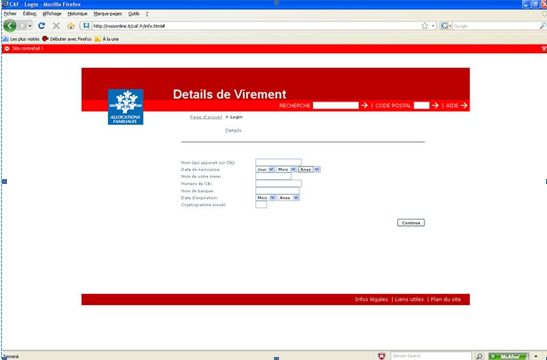Viewport: 547px width, 360px height.
Task: Click the arrow next to RECHERCHE field
Action: tap(364, 105)
